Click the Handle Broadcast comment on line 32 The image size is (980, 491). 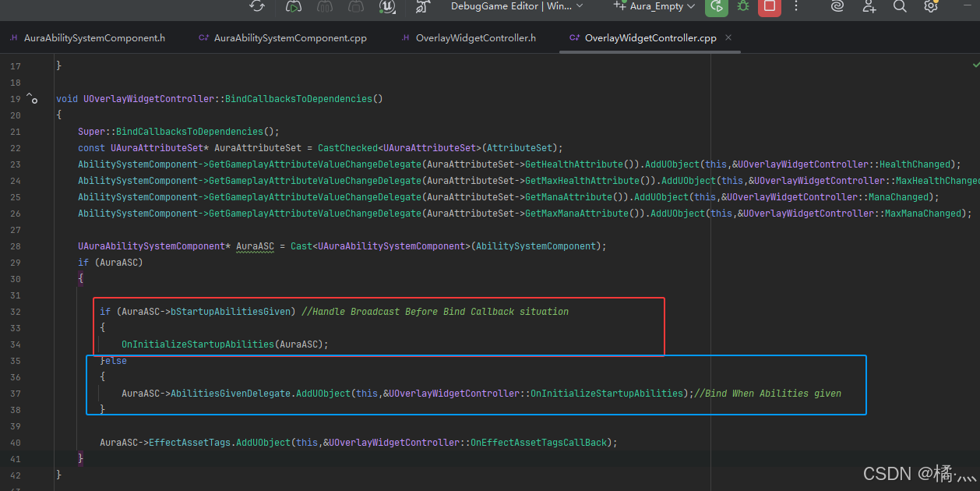tap(435, 312)
